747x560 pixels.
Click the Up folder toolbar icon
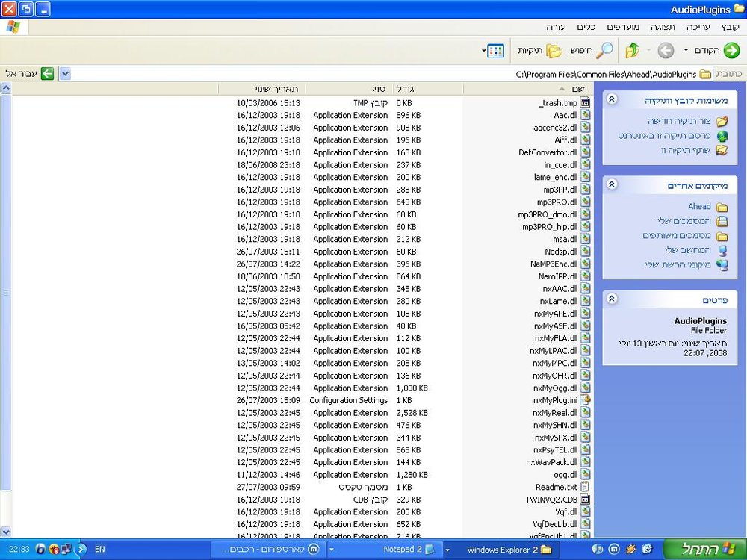point(632,50)
